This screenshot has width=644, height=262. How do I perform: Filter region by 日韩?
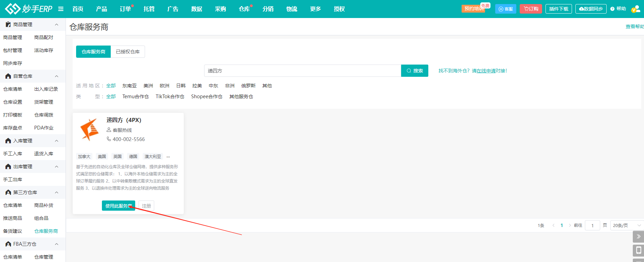181,86
